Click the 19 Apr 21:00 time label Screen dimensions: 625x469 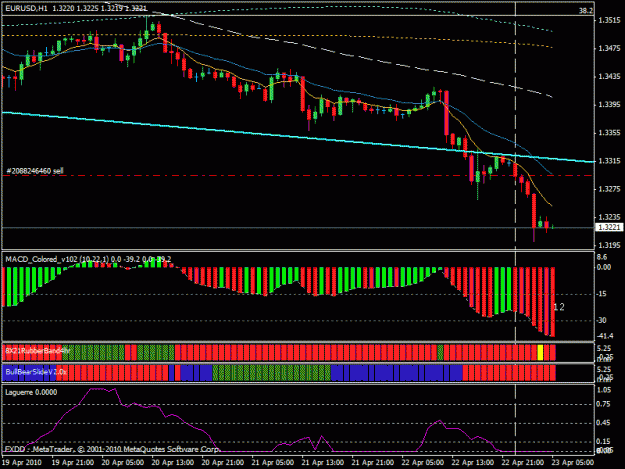[73, 463]
